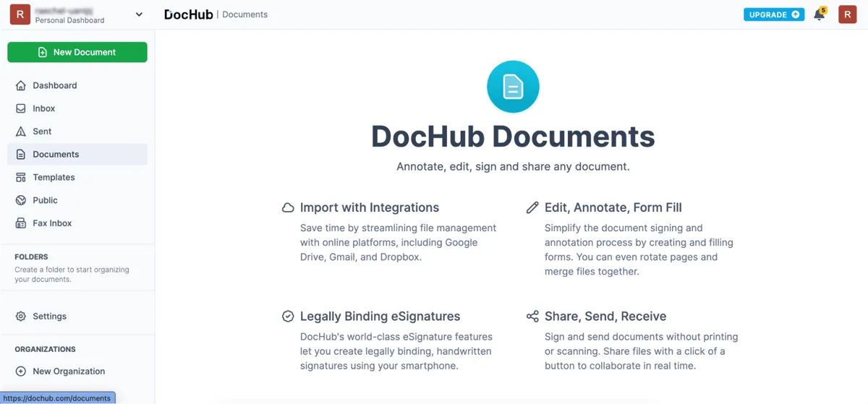
Task: Click the pencil icon beside Edit, Annotate
Action: (x=532, y=208)
